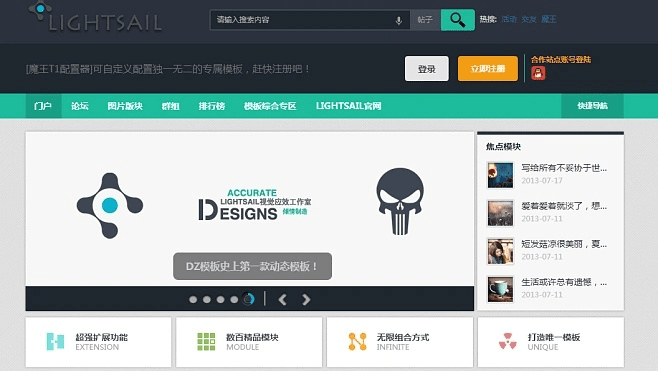Screen dimensions: 658x371
Task: Click the 登录 login button
Action: coord(427,68)
